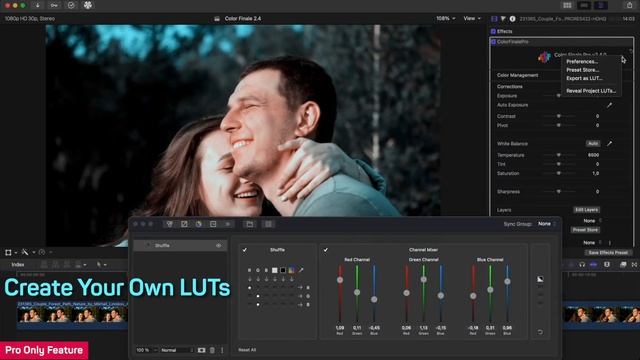The width and height of the screenshot is (640, 360).
Task: Toggle the Channel Mixer checkbox
Action: 326,250
